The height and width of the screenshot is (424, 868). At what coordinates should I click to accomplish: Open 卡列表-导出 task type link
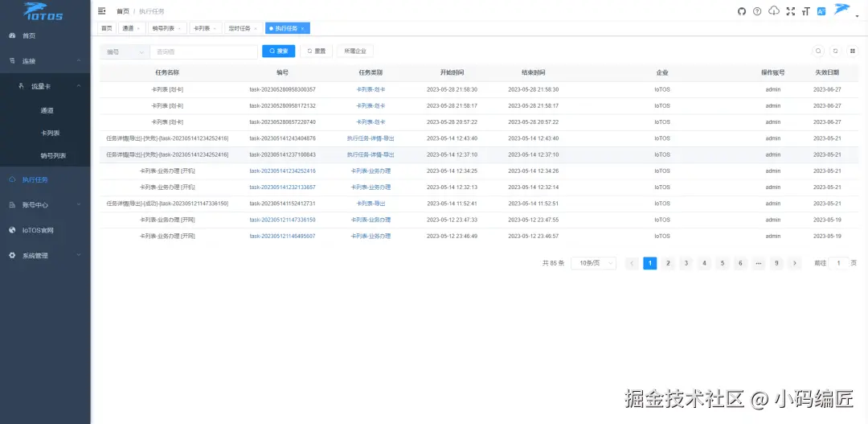[371, 204]
